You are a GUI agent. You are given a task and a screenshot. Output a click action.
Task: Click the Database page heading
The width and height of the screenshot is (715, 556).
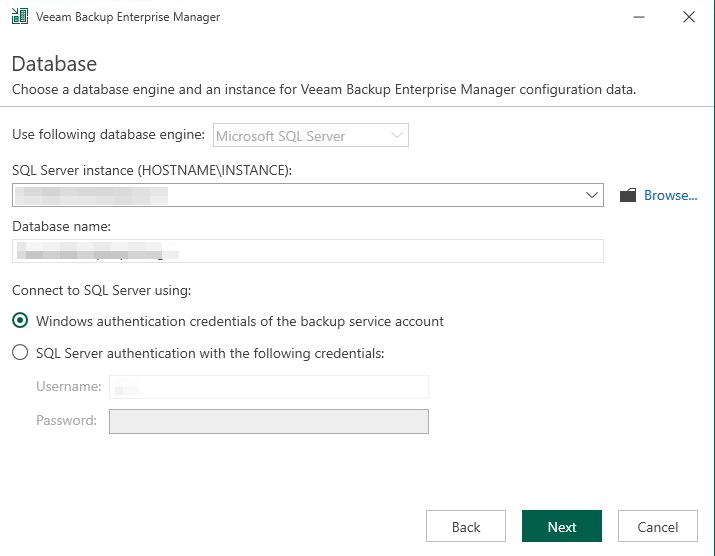tap(54, 64)
